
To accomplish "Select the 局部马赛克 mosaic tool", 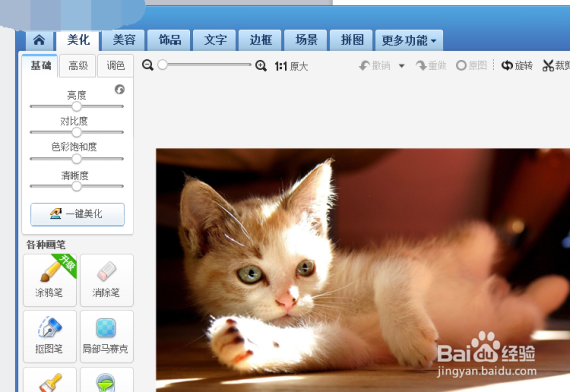I will coord(107,336).
